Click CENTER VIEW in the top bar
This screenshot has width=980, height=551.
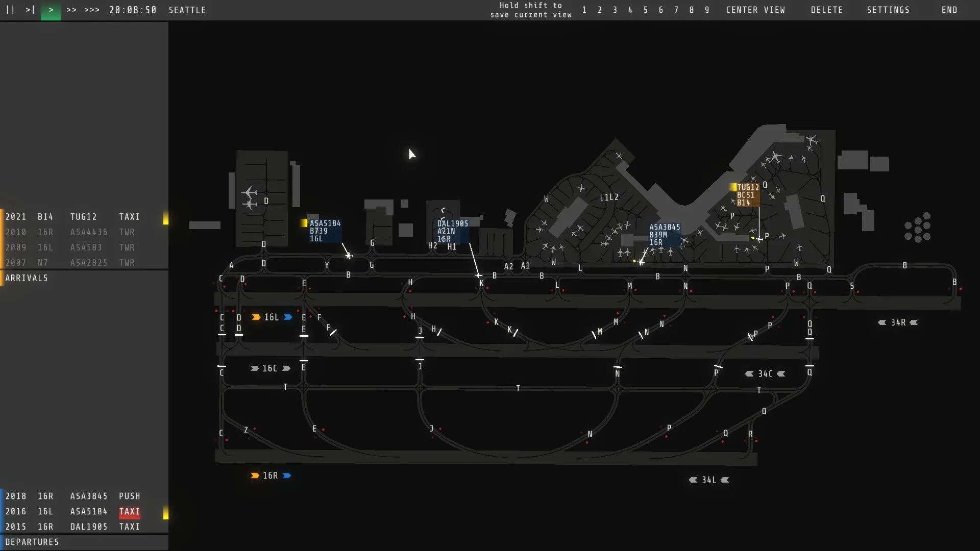[755, 10]
